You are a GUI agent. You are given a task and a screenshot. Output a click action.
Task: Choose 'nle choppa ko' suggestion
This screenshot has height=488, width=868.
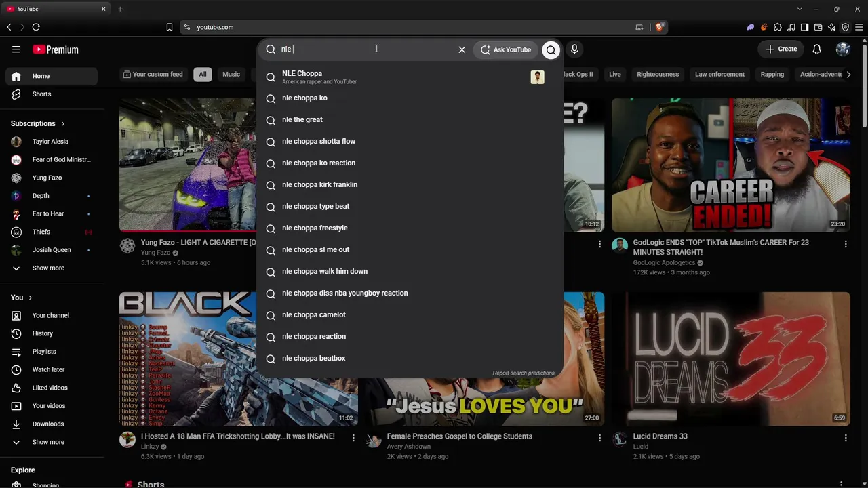[x=410, y=98]
